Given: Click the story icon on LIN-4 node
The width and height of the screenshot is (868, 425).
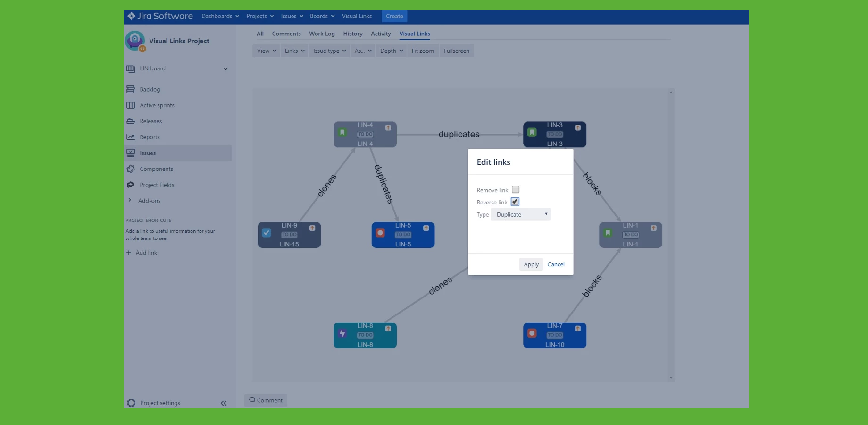Looking at the screenshot, I should (x=342, y=133).
